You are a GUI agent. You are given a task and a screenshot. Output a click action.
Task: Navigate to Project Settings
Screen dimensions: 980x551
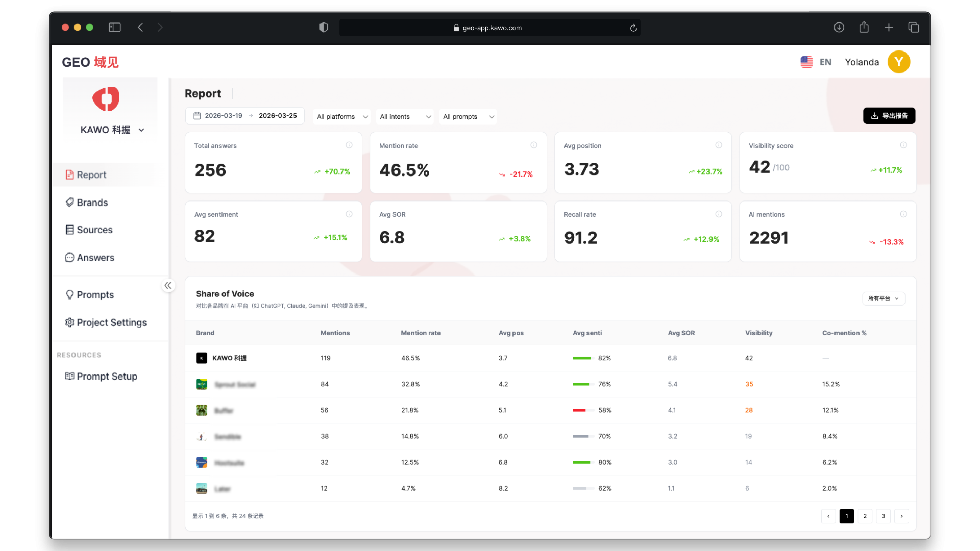tap(111, 323)
